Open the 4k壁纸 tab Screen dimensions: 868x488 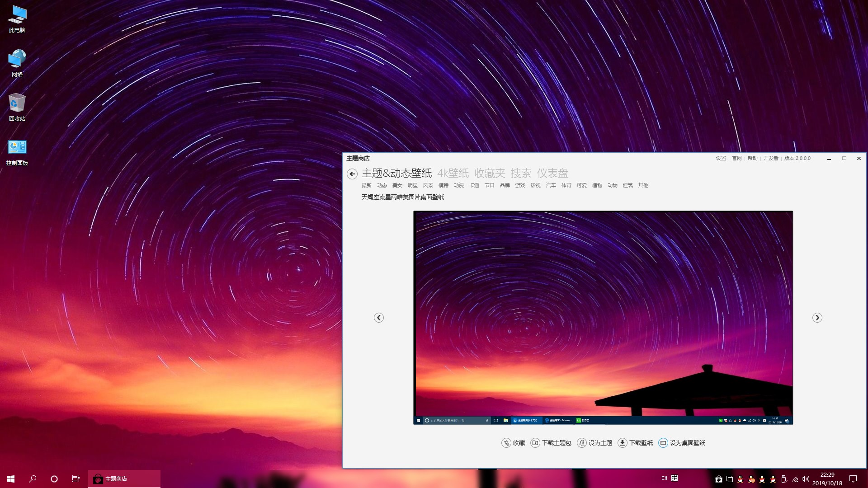point(453,173)
